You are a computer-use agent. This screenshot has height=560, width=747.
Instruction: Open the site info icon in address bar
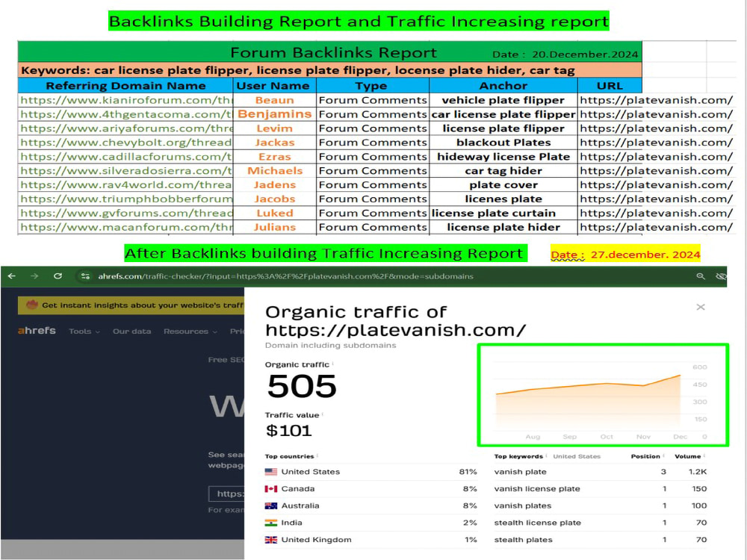[85, 276]
